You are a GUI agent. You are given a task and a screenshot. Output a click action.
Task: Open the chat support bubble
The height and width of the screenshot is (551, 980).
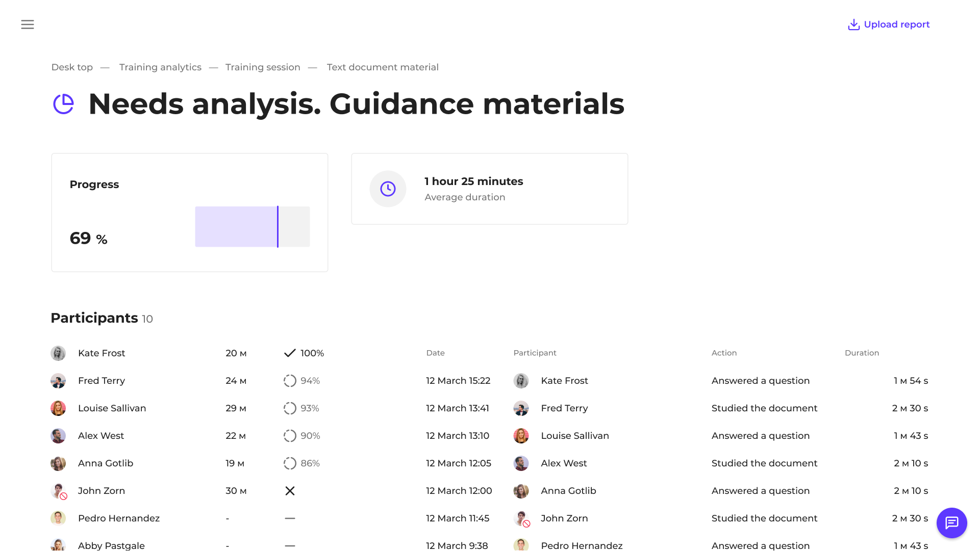pyautogui.click(x=951, y=523)
